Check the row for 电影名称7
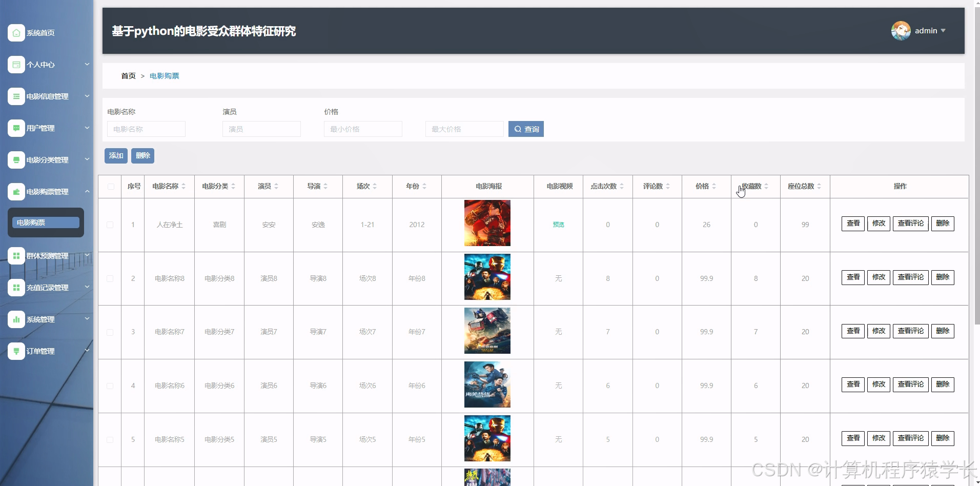Screen dimensions: 980x486 point(110,332)
